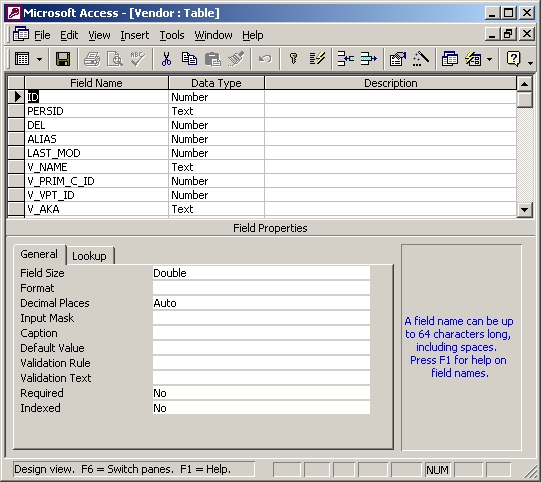Click the Description column header
541x482 pixels.
[x=391, y=83]
